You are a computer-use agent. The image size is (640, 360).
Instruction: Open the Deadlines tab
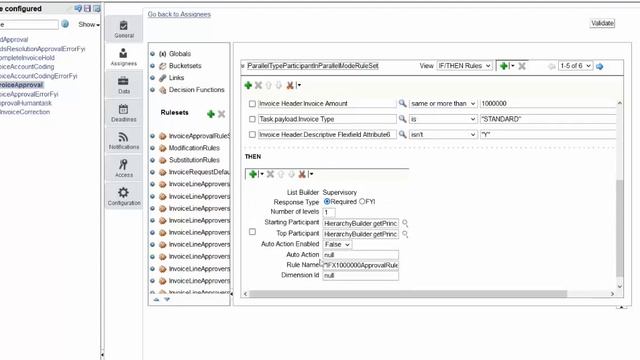pyautogui.click(x=124, y=113)
